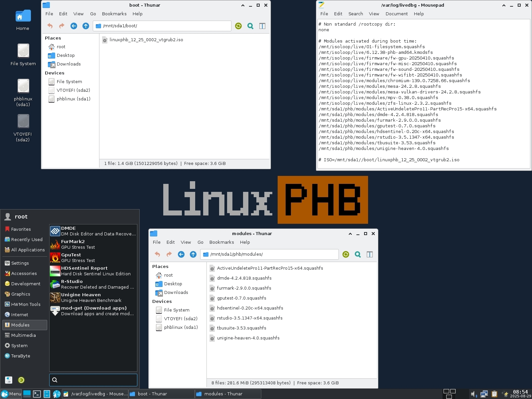Viewport: 532px width, 399px height.
Task: Open Multimedia category in menu
Action: pyautogui.click(x=25, y=335)
